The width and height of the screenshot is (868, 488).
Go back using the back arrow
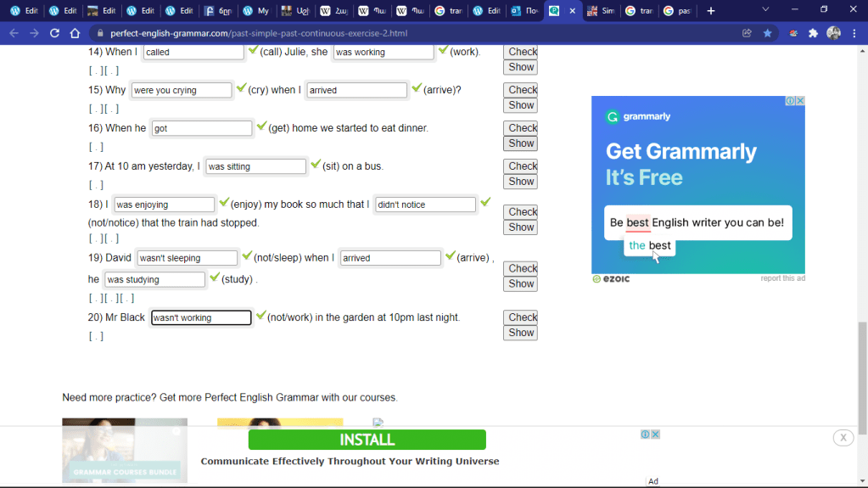point(14,33)
